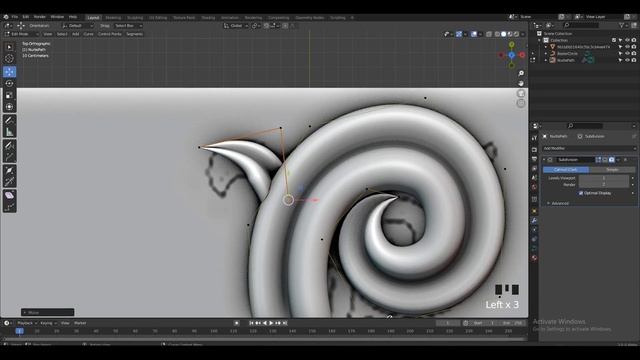Open the Render properties tab icon
Viewport: 640px width, 360px height.
(x=534, y=150)
